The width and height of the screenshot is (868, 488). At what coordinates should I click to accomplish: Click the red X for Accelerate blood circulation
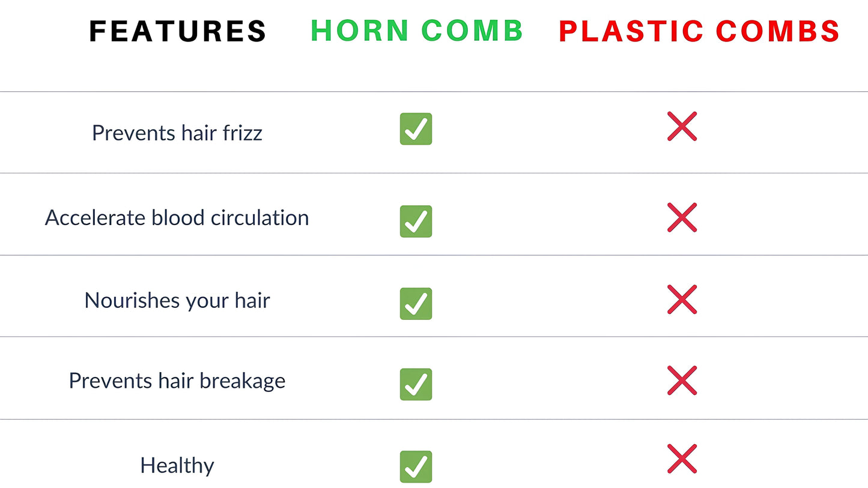click(x=682, y=217)
